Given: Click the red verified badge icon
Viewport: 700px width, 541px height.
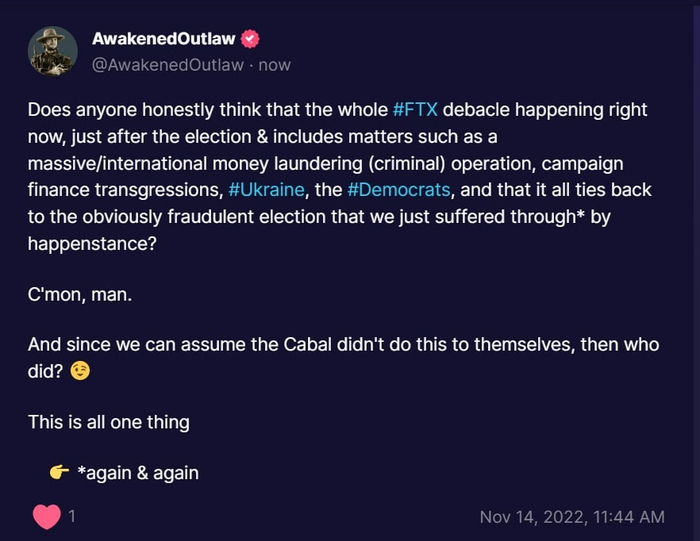Looking at the screenshot, I should pos(251,39).
